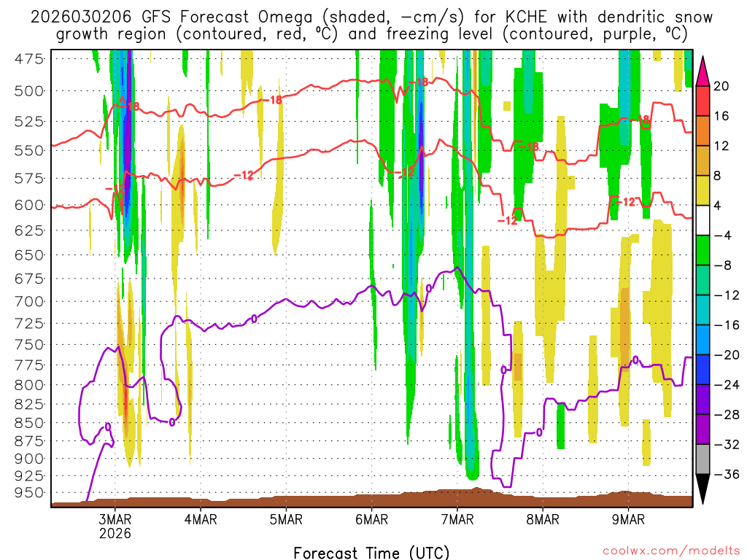
Task: Click the 950 pressure level label
Action: (x=29, y=493)
